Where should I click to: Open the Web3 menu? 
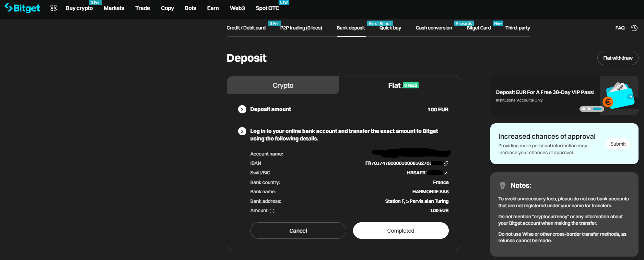coord(237,8)
